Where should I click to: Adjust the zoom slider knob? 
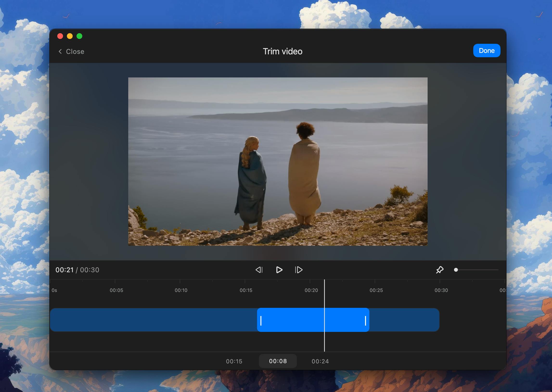[x=456, y=270]
